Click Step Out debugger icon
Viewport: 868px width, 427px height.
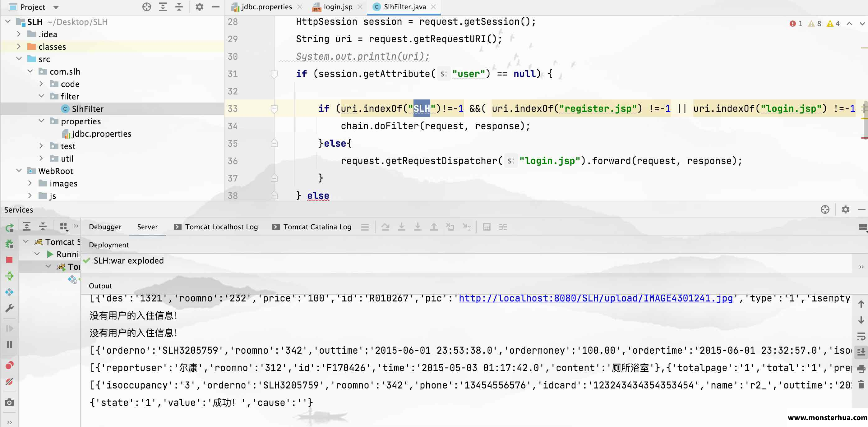[x=434, y=227]
